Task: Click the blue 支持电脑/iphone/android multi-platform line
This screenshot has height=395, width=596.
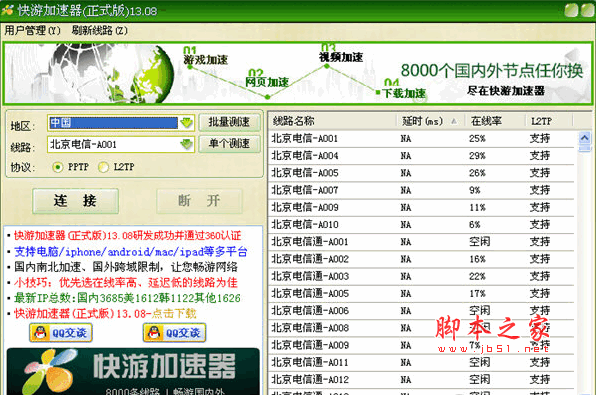Action: (x=131, y=252)
